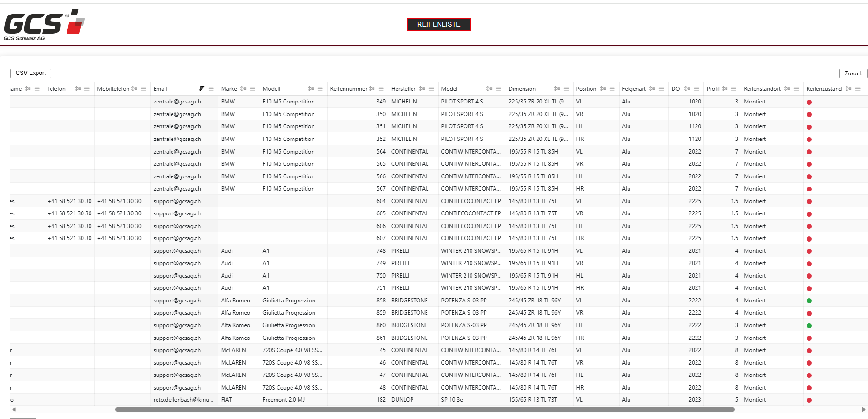Sort by the partially visible 'ame' column

point(28,89)
